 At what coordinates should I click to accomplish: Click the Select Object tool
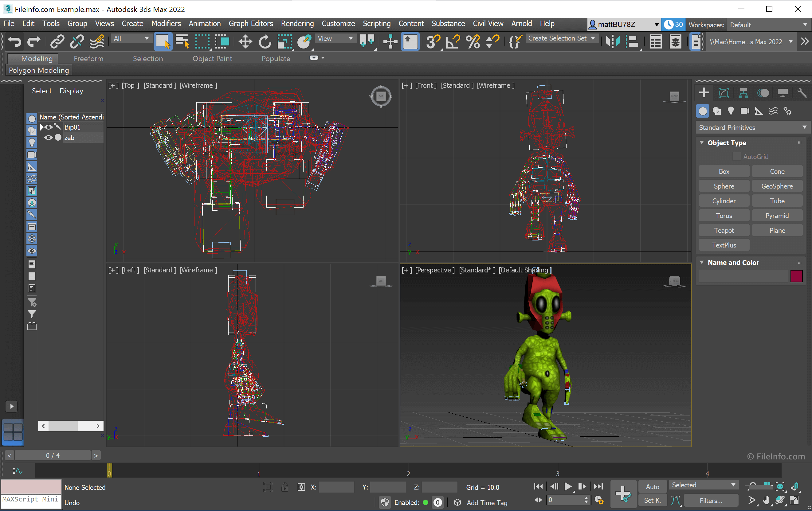click(x=163, y=42)
